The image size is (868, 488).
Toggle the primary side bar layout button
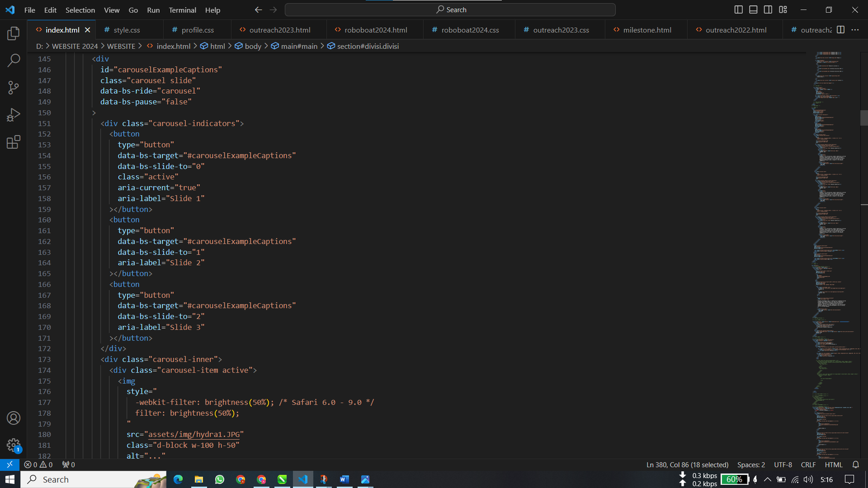738,10
